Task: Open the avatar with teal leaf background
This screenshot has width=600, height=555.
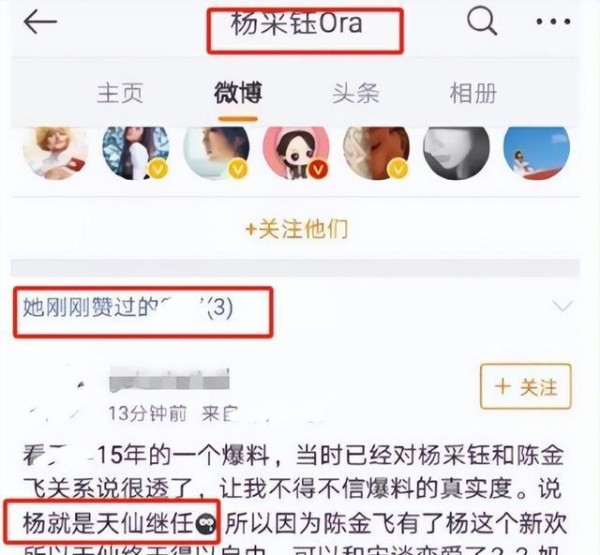Action: pos(136,152)
